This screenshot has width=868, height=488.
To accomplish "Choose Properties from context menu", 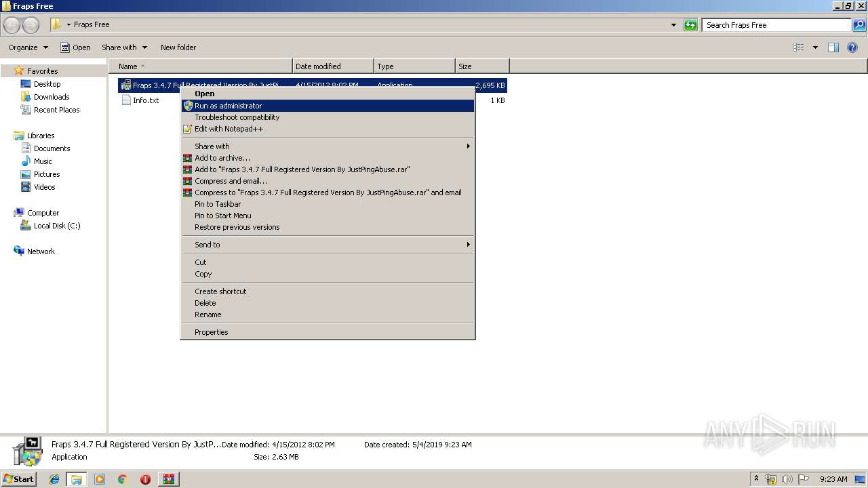I will (x=328, y=332).
